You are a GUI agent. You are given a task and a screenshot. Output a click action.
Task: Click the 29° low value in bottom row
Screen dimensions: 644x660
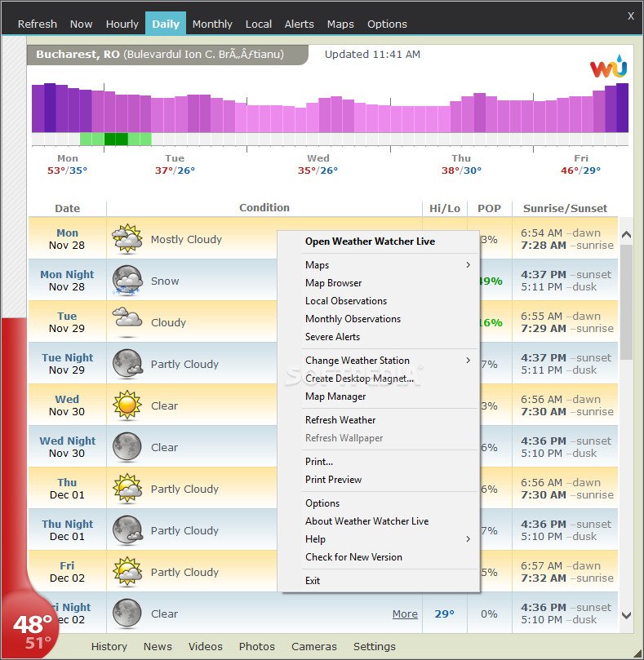pos(444,614)
